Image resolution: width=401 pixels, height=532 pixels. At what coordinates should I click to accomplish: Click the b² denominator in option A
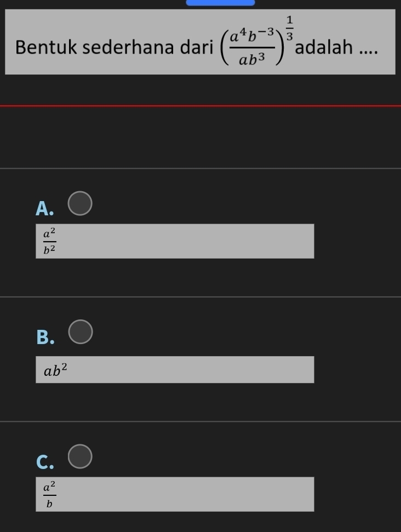pyautogui.click(x=49, y=249)
